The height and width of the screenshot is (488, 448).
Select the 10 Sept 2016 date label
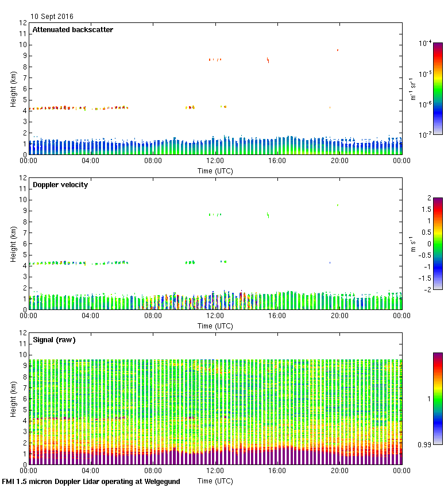coord(52,17)
